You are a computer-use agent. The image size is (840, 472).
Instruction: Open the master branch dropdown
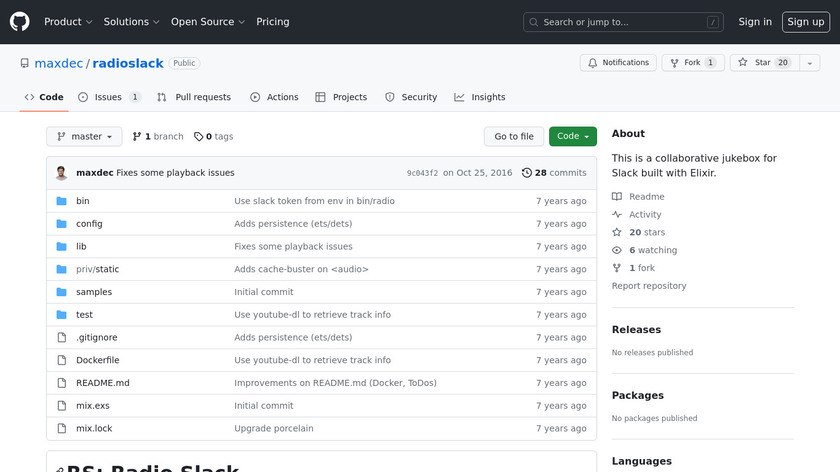click(x=84, y=137)
